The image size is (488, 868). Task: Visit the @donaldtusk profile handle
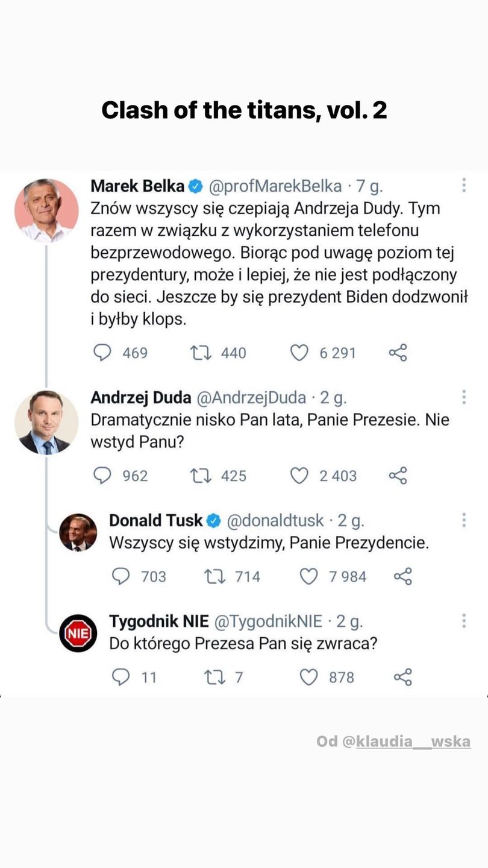coord(274,520)
